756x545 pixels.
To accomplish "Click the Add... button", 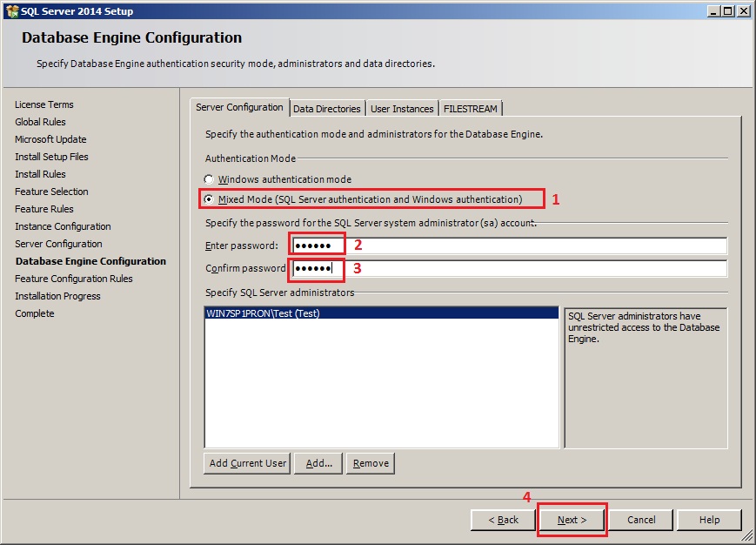I will (318, 463).
